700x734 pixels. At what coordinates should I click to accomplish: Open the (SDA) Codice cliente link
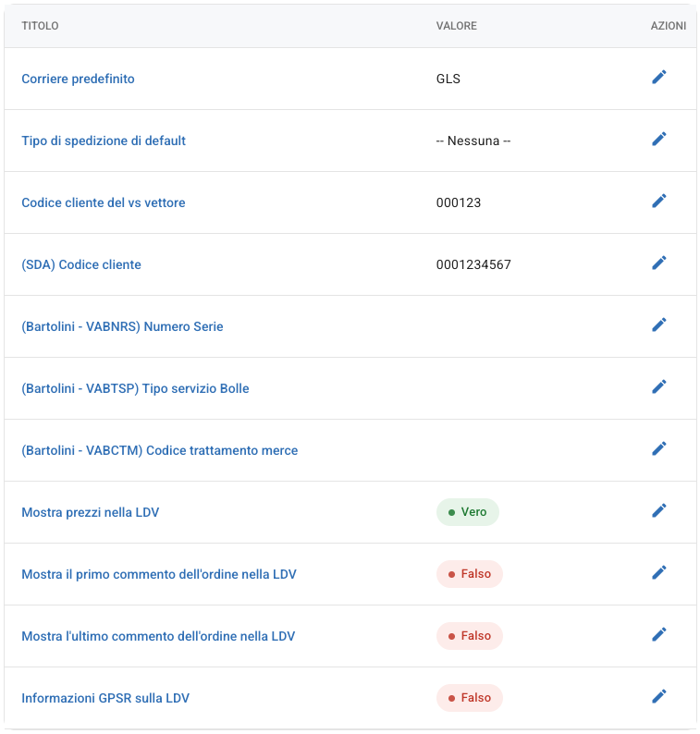(81, 264)
